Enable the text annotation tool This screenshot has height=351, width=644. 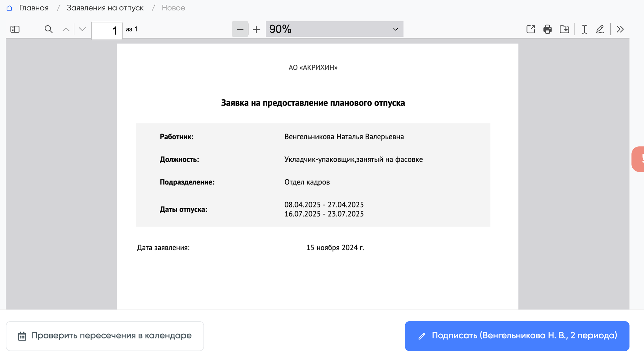tap(584, 29)
